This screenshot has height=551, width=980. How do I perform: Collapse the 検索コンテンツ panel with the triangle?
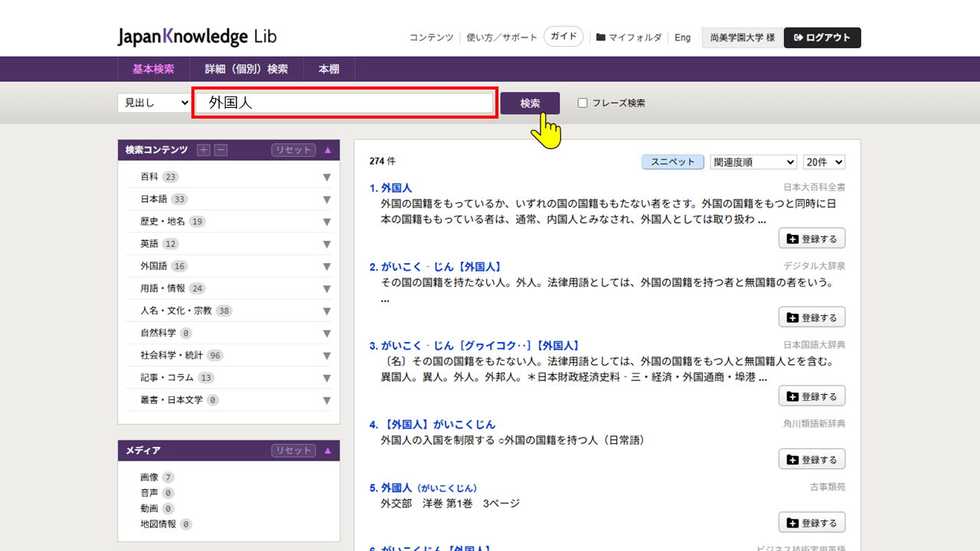point(328,150)
